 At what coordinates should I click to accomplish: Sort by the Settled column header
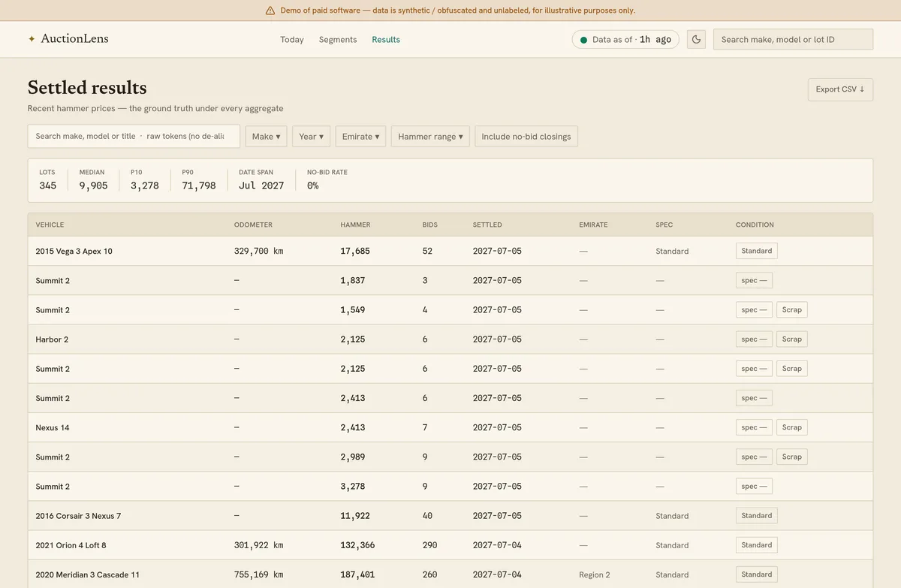pos(487,225)
